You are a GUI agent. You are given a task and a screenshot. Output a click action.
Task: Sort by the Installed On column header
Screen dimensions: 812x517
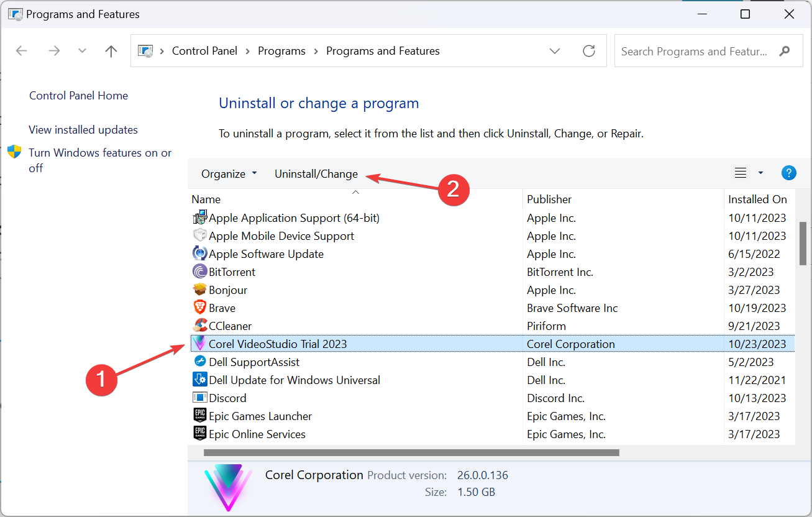coord(757,199)
